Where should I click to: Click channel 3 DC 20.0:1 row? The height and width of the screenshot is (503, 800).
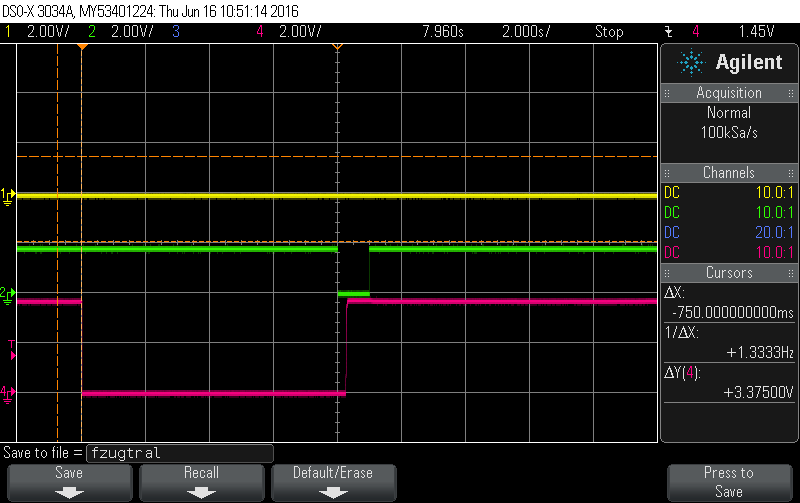pos(729,233)
